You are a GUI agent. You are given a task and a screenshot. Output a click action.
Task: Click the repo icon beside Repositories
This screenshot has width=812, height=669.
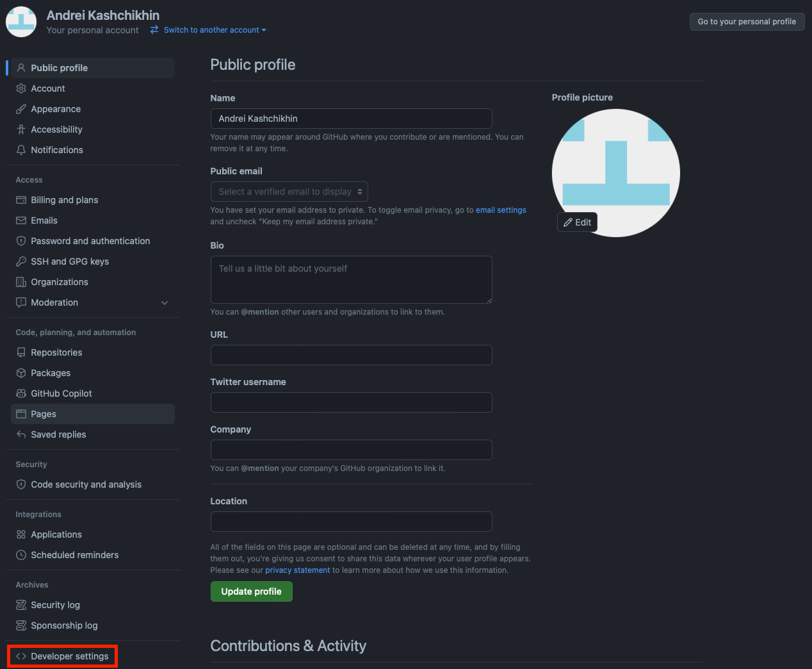pyautogui.click(x=21, y=352)
